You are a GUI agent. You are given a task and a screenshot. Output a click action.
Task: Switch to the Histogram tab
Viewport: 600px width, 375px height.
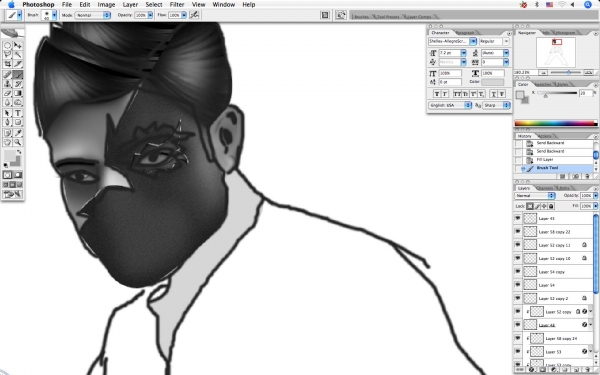coord(565,33)
